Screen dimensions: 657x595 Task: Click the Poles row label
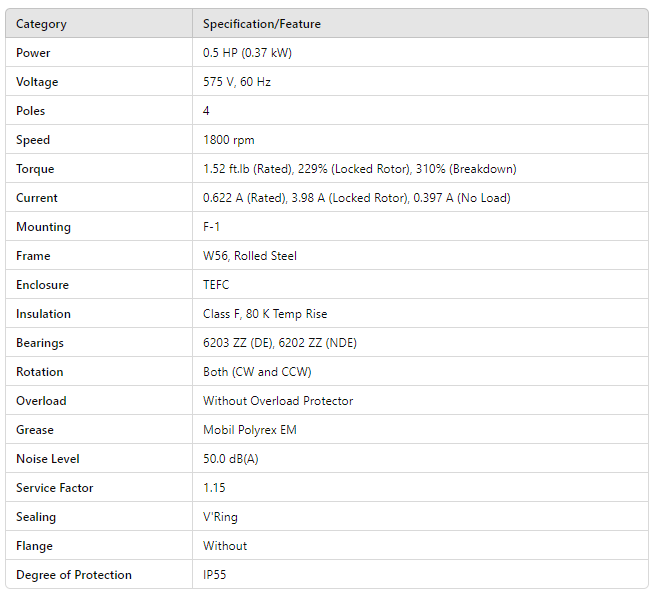[31, 111]
